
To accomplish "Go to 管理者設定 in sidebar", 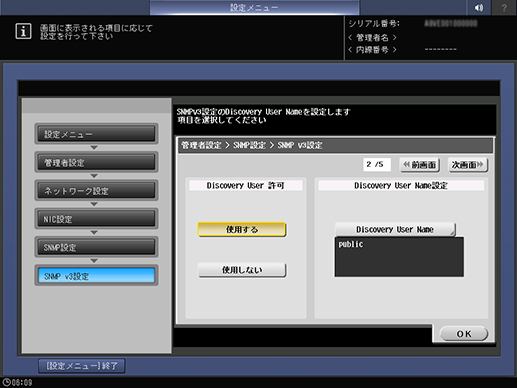I will [x=96, y=162].
